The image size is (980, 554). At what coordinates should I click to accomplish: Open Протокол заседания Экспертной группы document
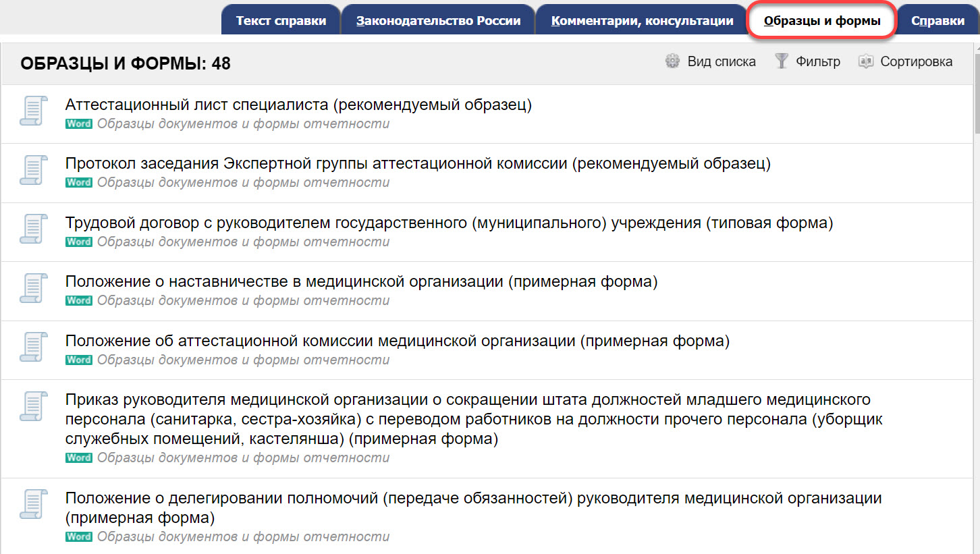coord(418,164)
